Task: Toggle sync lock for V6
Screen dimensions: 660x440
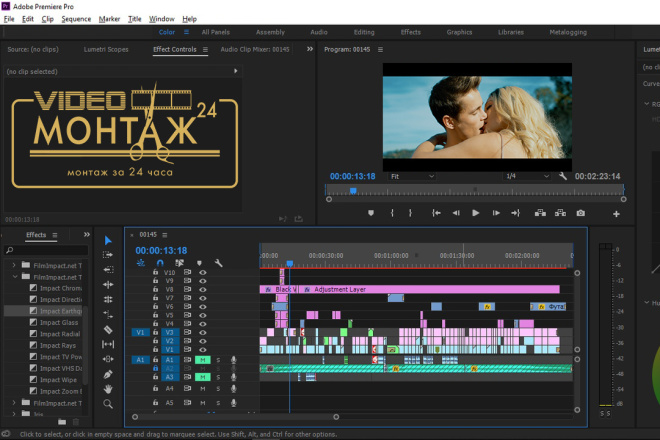Action: click(187, 307)
